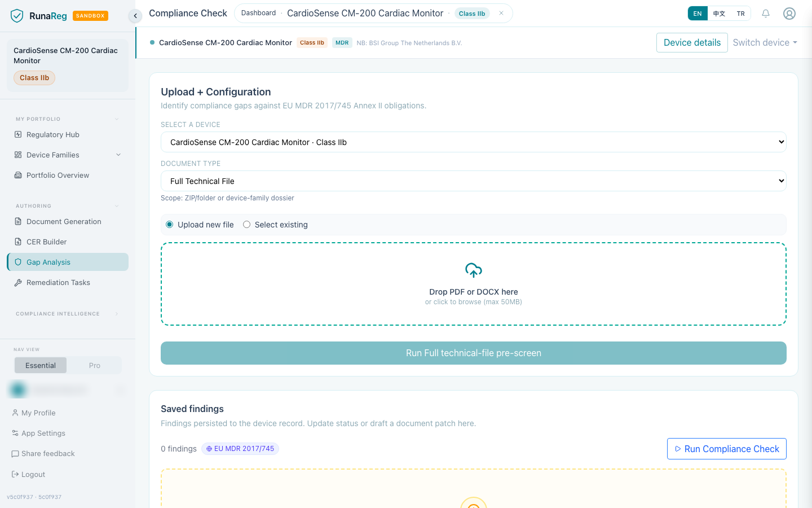812x508 pixels.
Task: Open Remediation Tasks
Action: [x=68, y=282]
